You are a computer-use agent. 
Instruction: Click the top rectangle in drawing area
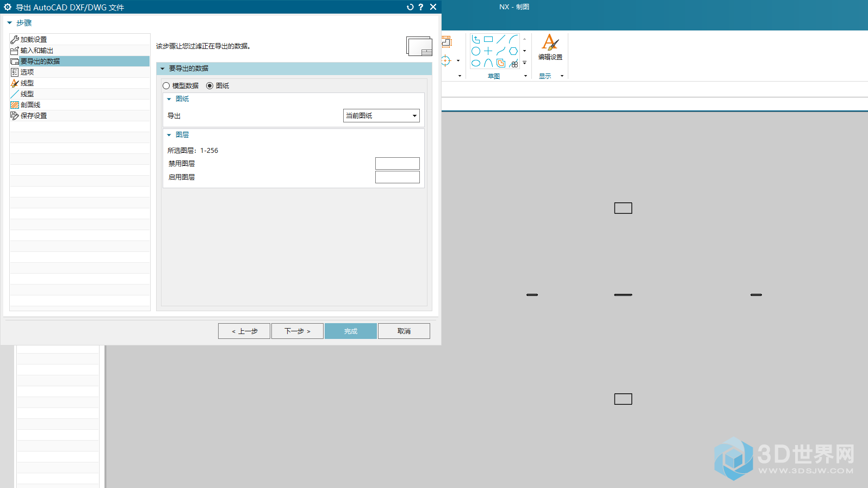pos(623,208)
